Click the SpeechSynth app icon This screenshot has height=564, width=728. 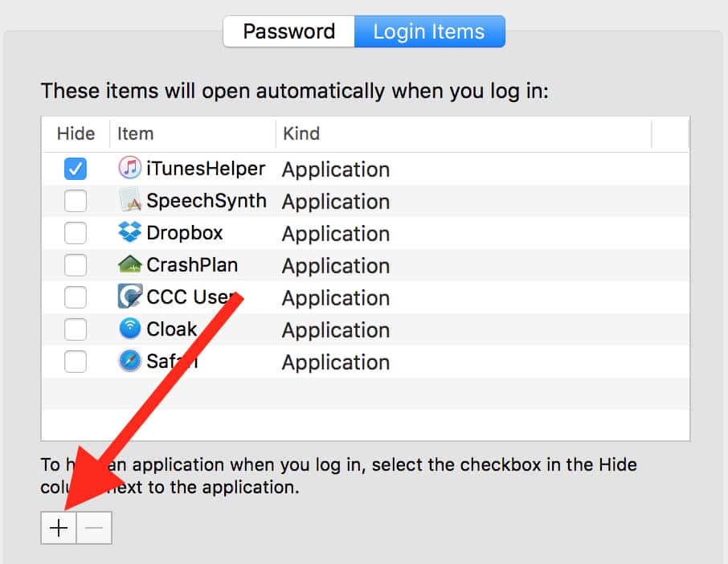(x=129, y=199)
